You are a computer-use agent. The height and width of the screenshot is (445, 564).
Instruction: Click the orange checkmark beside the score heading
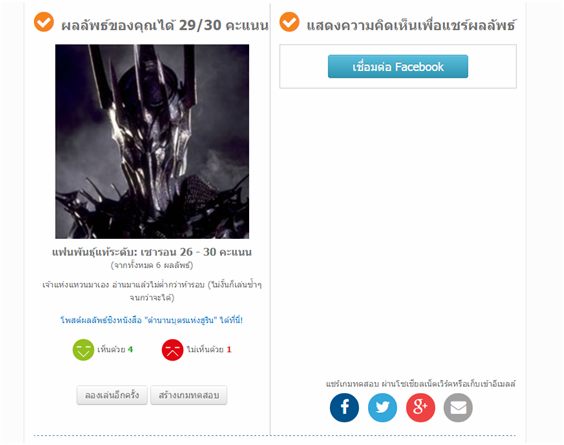[44, 22]
